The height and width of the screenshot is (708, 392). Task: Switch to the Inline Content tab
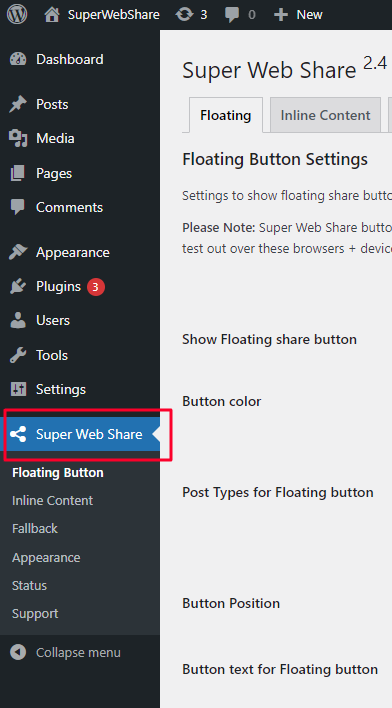tap(325, 115)
